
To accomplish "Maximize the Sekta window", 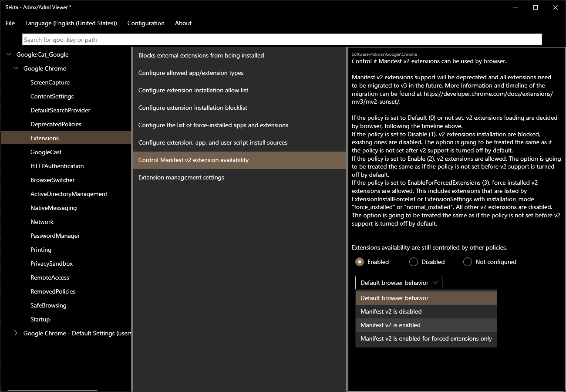I will 536,7.
